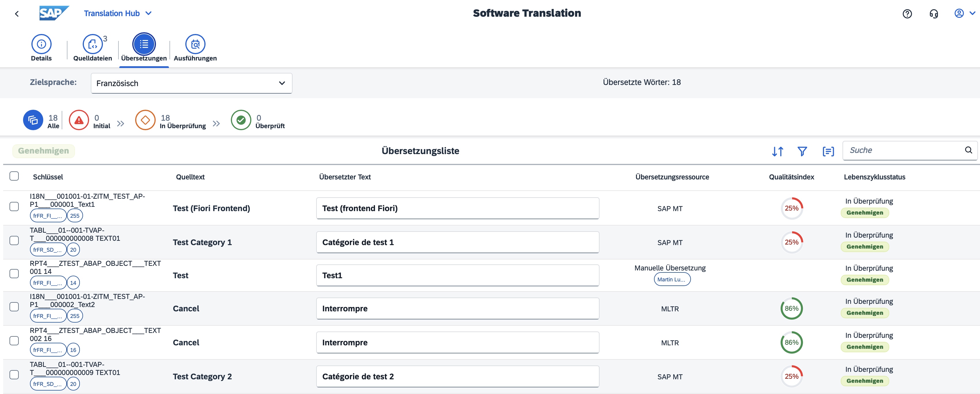Check the ABAP_OBJECT 002 16 Cancel row checkbox

[x=14, y=341]
